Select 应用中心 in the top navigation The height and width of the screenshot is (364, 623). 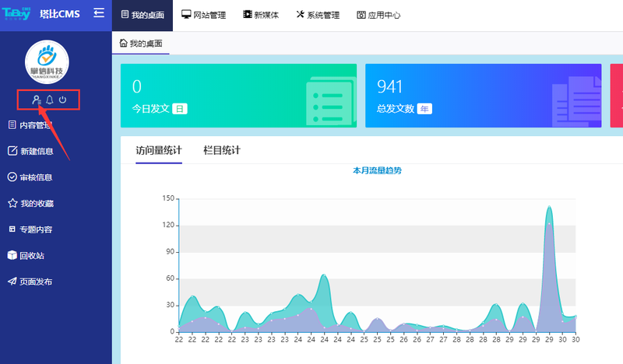click(378, 15)
